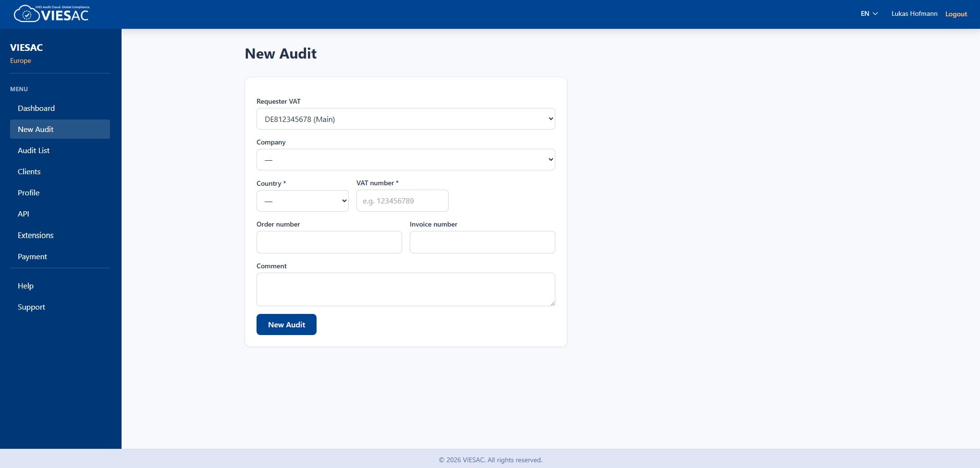Click the VAT number input field
This screenshot has width=980, height=468.
[402, 201]
